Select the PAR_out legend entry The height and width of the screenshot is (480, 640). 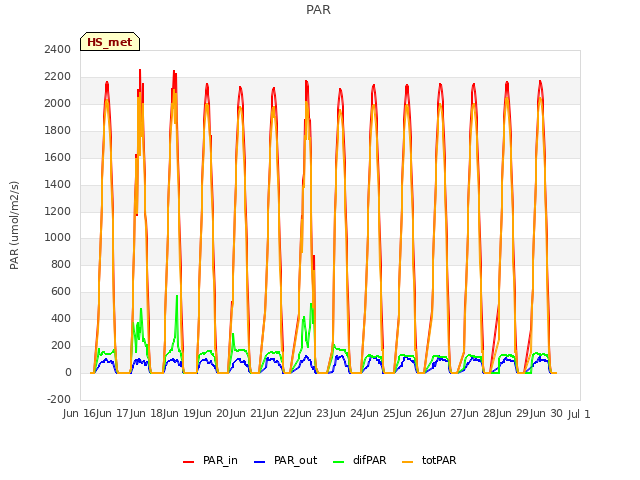coord(285,460)
